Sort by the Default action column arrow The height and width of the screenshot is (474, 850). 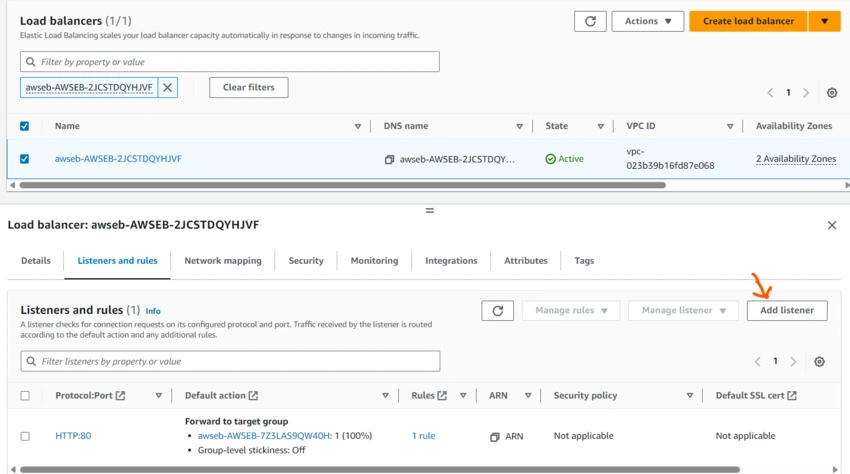coord(385,395)
